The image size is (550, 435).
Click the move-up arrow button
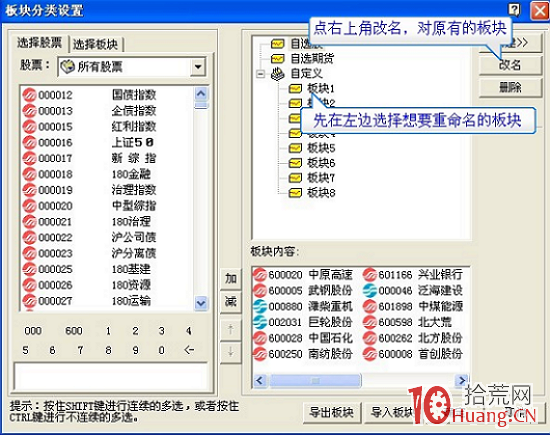tap(230, 329)
